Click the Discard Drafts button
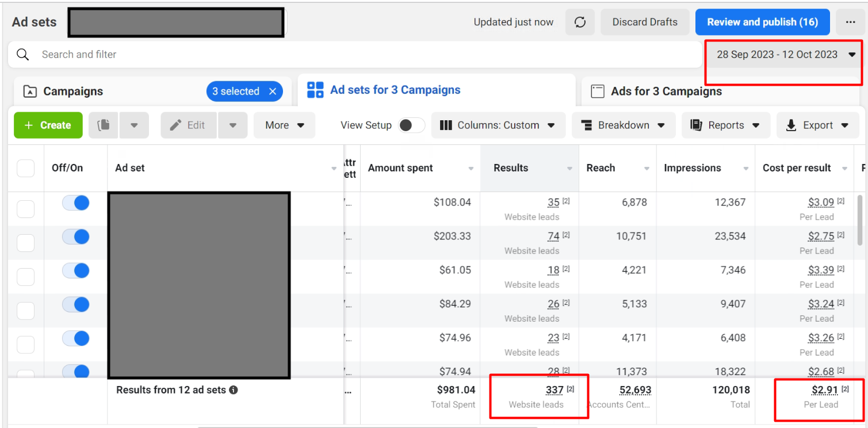 (x=645, y=22)
